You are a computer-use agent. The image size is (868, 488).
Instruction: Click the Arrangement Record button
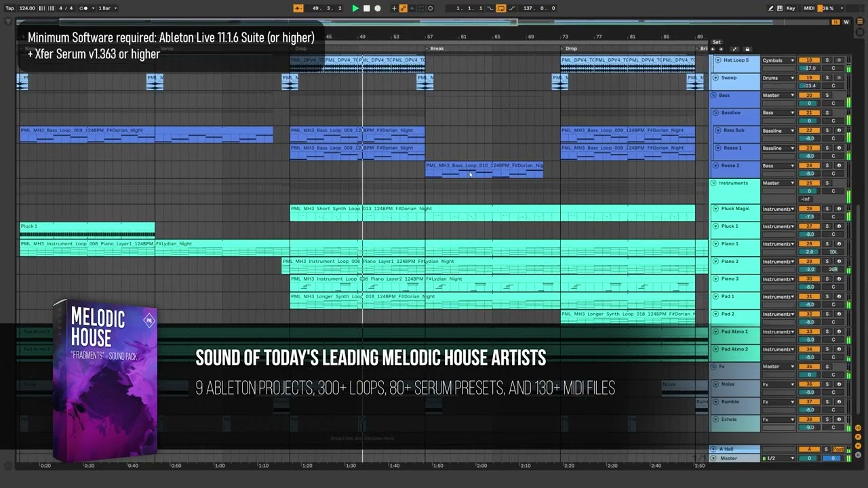pyautogui.click(x=378, y=8)
